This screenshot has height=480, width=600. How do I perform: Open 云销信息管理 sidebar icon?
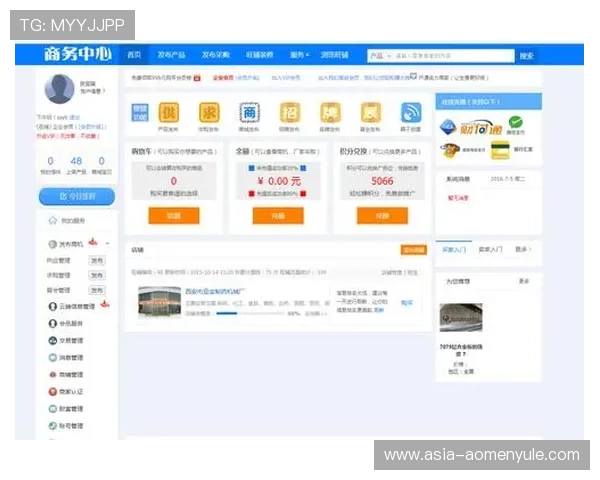[x=52, y=306]
